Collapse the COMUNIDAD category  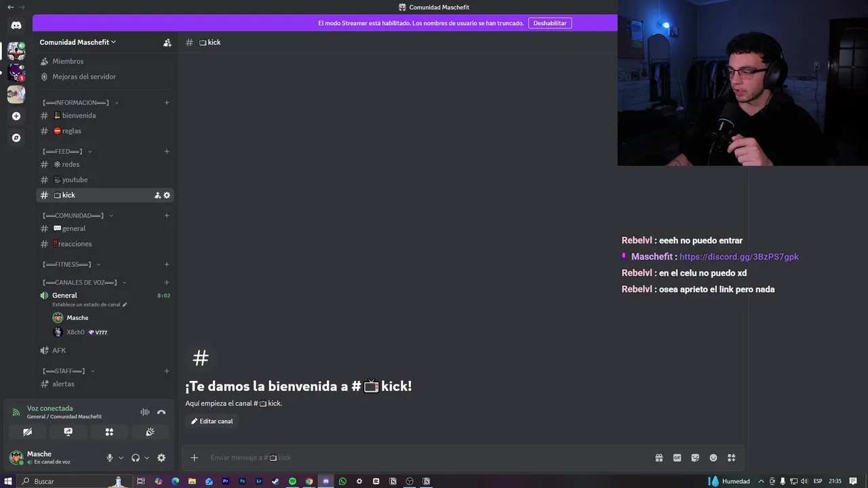tap(78, 216)
